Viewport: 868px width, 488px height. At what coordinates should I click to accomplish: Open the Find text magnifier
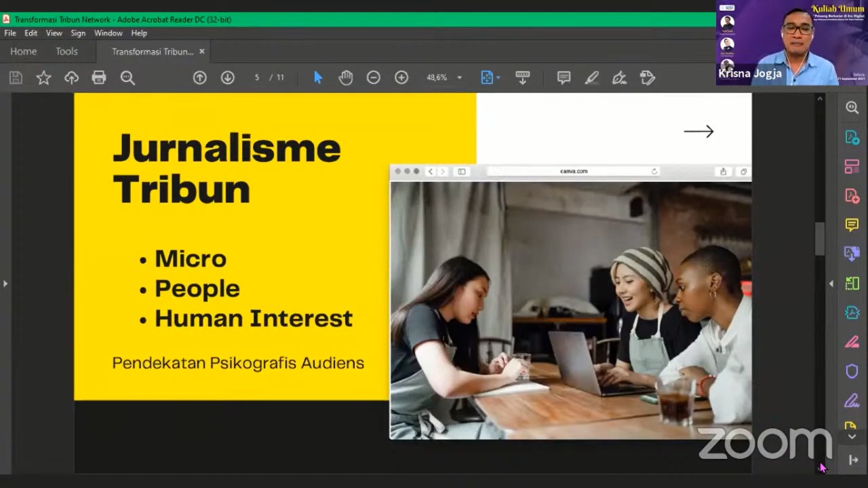(x=127, y=78)
